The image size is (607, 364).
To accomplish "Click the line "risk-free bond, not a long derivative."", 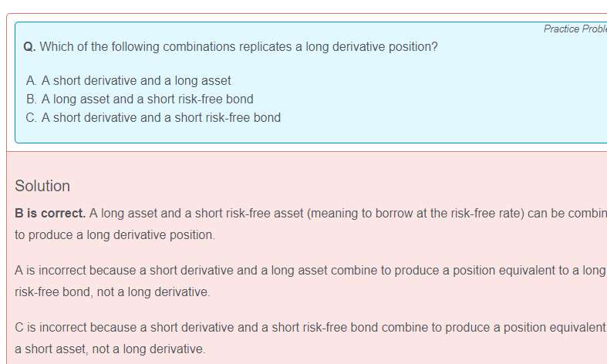I will [113, 292].
